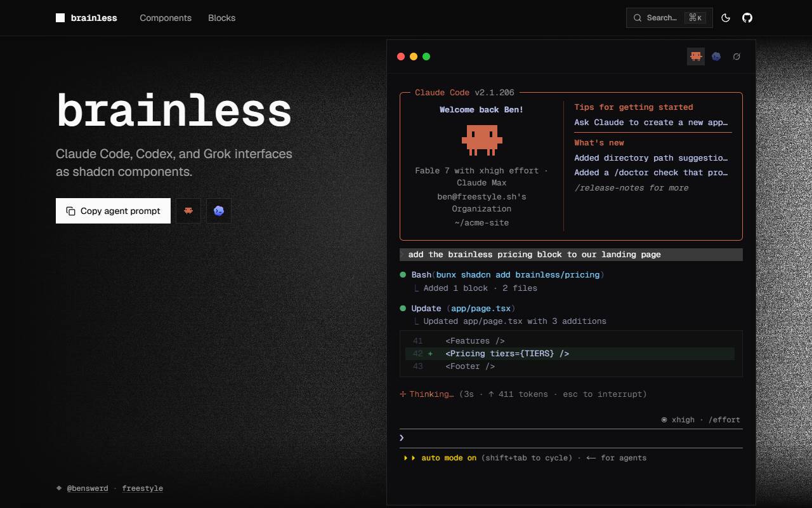Open the freestyle link in the footer

(142, 488)
